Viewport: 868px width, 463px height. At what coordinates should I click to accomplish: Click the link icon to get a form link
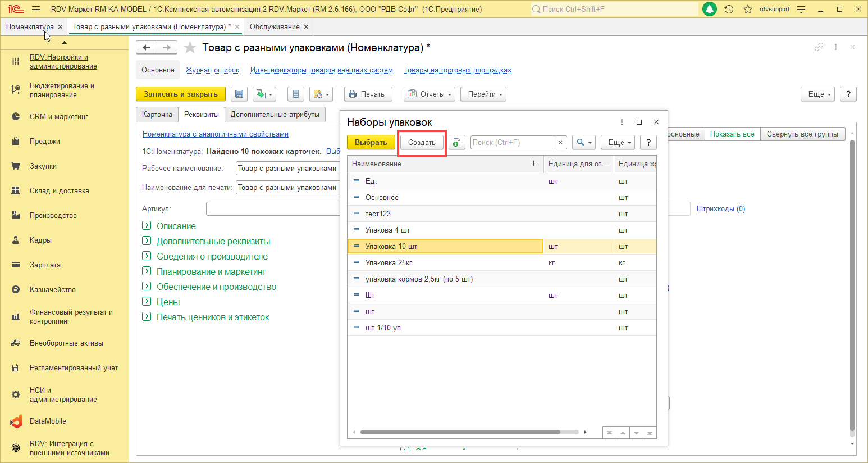(819, 47)
